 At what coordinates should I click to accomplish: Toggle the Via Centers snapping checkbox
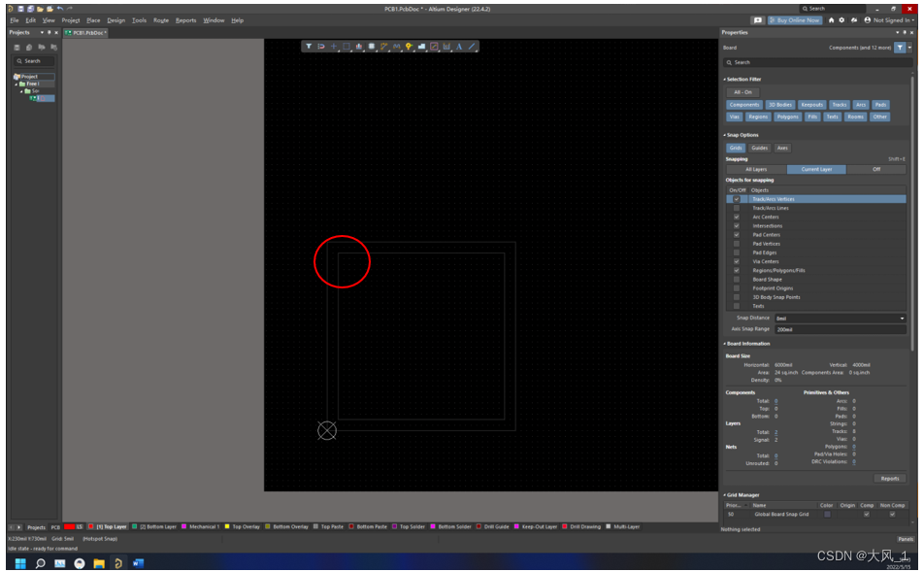(736, 261)
